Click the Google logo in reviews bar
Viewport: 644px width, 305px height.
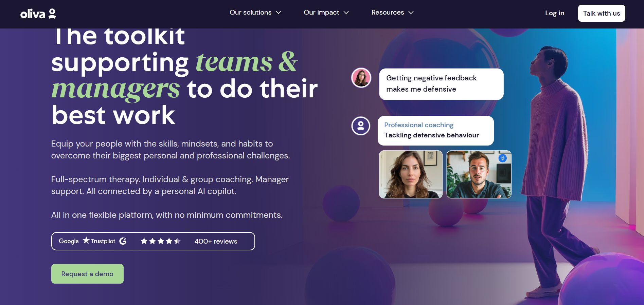coord(69,241)
